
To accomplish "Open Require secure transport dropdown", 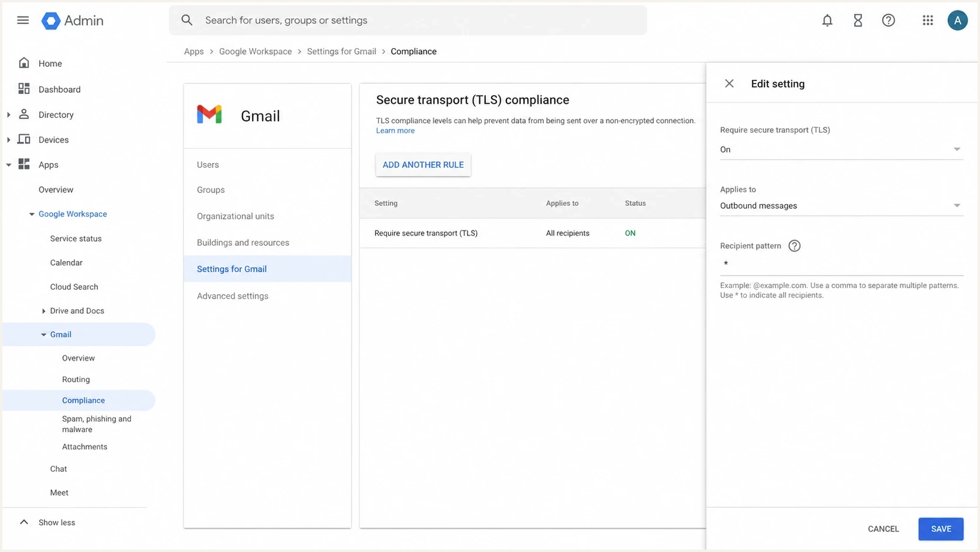I will click(x=841, y=150).
